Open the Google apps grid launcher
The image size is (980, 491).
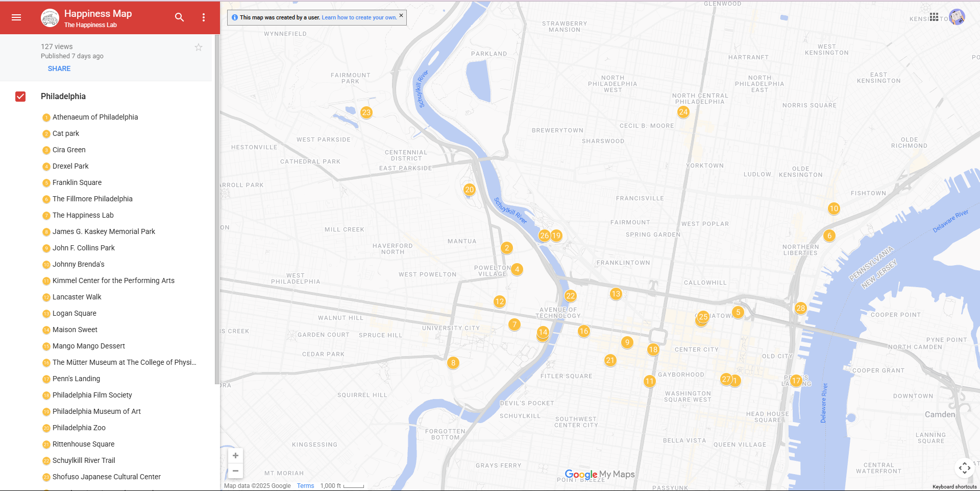click(934, 17)
